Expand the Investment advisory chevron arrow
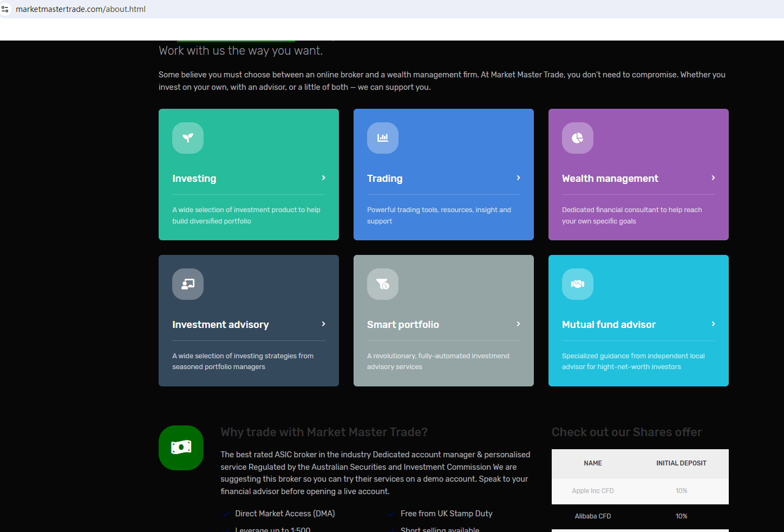This screenshot has height=532, width=784. (x=323, y=324)
